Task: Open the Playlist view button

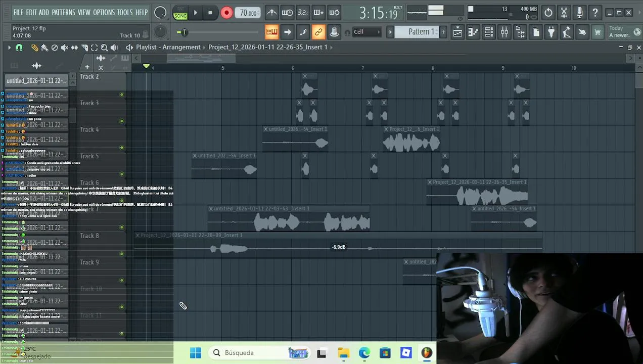Action: pyautogui.click(x=457, y=32)
